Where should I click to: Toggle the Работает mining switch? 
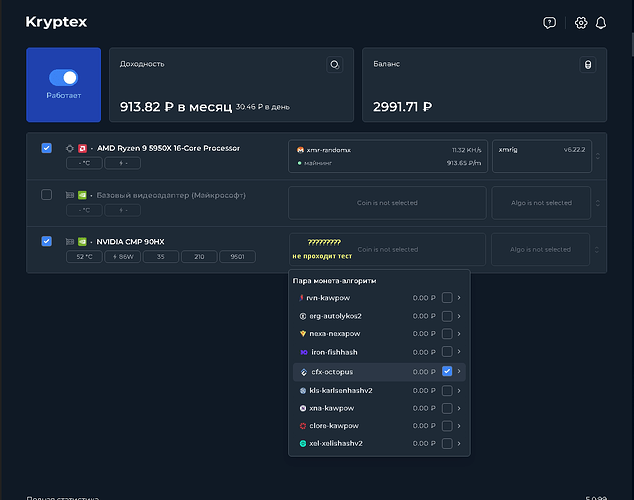63,78
